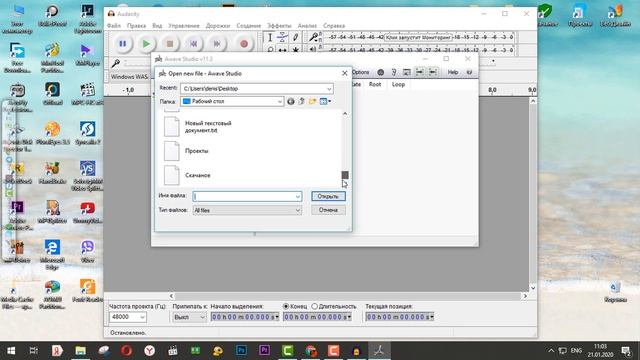This screenshot has width=640, height=360.
Task: Select the Audacity Zoom magnifier tool
Action: click(270, 50)
